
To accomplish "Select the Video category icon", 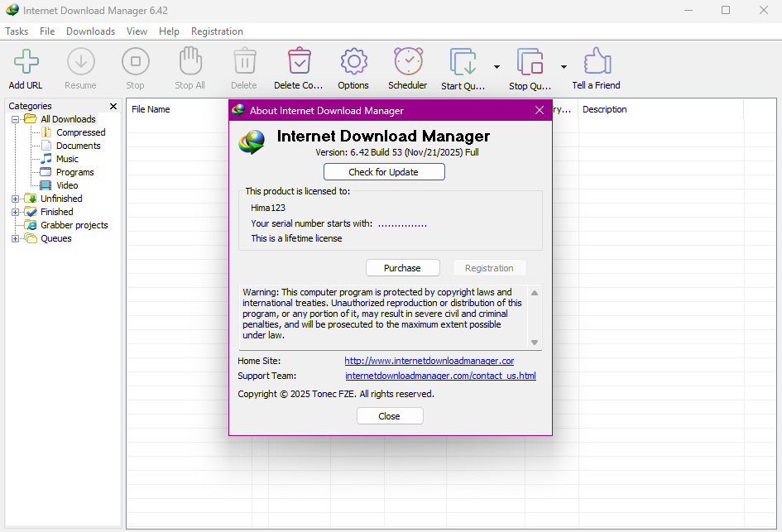I will pyautogui.click(x=46, y=185).
